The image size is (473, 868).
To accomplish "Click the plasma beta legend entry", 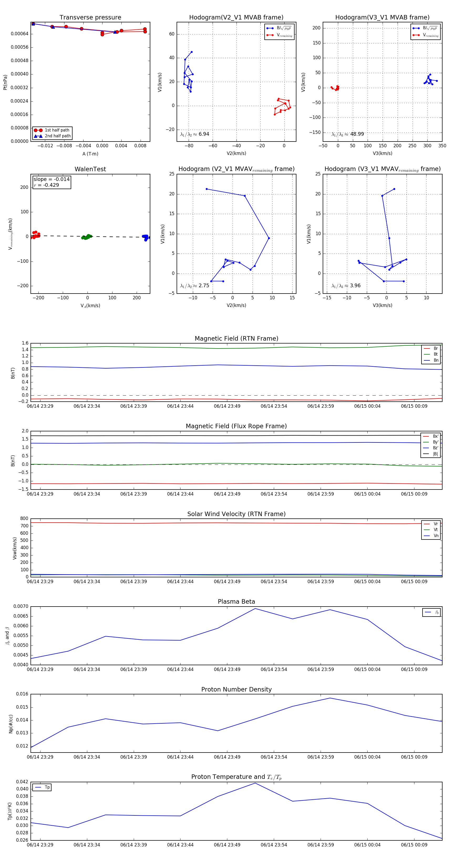I will 431,612.
